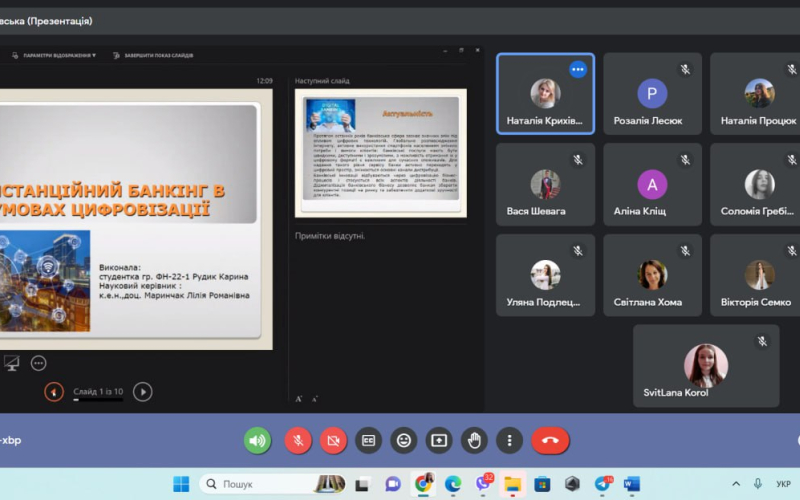This screenshot has width=800, height=500.
Task: Open options on Наталія Крихів... tile
Action: click(x=578, y=69)
